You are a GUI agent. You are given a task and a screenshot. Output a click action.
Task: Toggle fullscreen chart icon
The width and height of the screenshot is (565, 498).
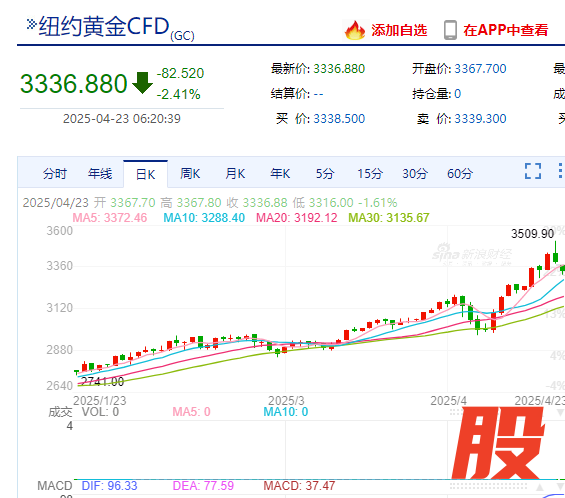click(x=533, y=171)
